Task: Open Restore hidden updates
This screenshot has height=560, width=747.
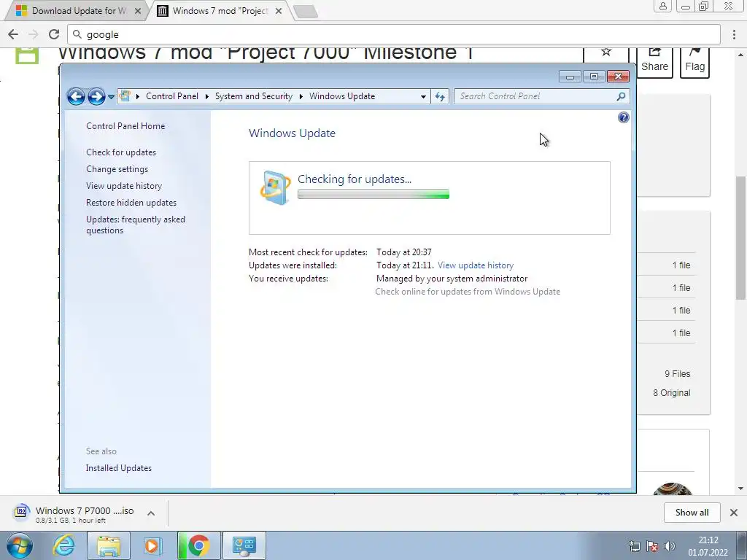Action: (131, 203)
